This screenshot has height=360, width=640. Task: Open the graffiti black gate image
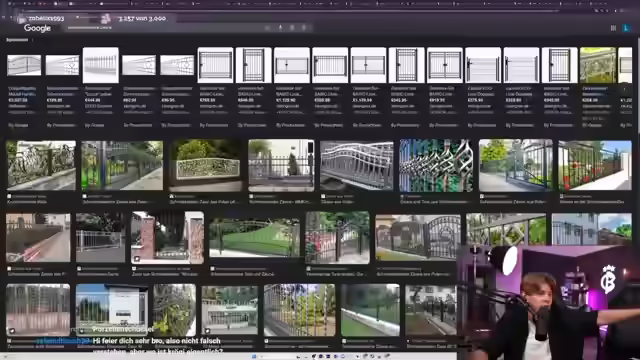coord(338,237)
